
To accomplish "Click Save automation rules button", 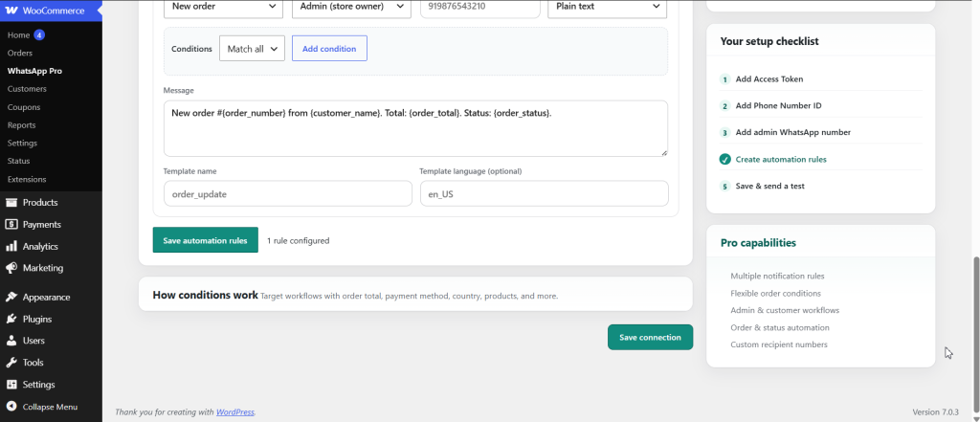I will tap(205, 240).
